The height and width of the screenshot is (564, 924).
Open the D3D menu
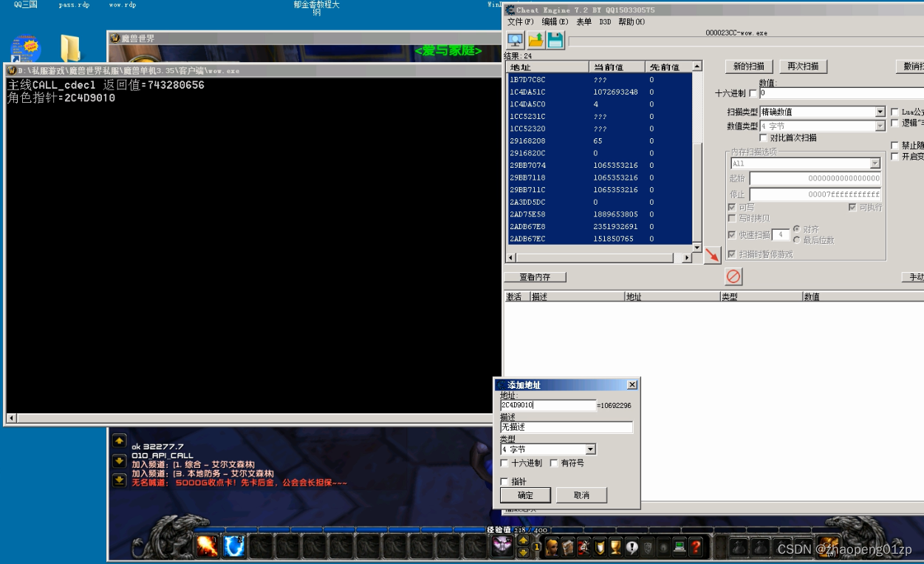(605, 22)
